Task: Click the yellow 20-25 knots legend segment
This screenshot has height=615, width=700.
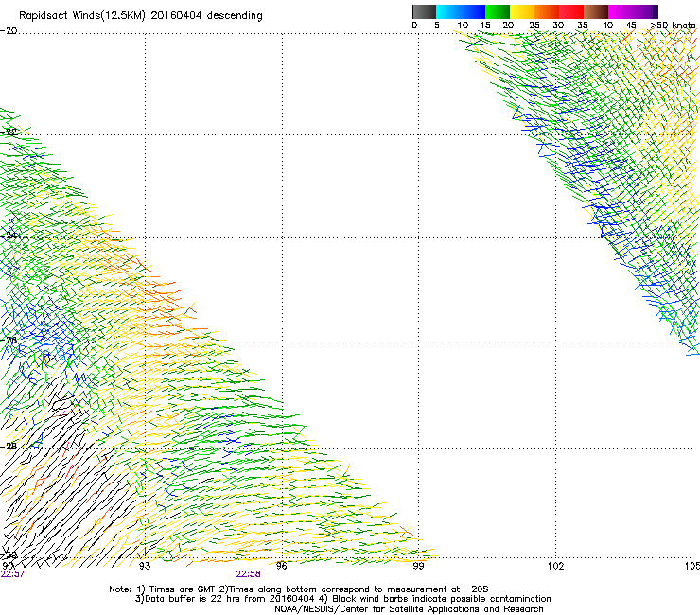Action: coord(522,11)
